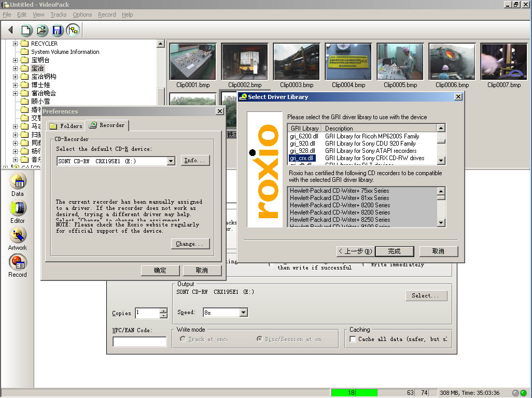Click the green disc capacity progress bar
This screenshot has height=398, width=532.
(354, 393)
